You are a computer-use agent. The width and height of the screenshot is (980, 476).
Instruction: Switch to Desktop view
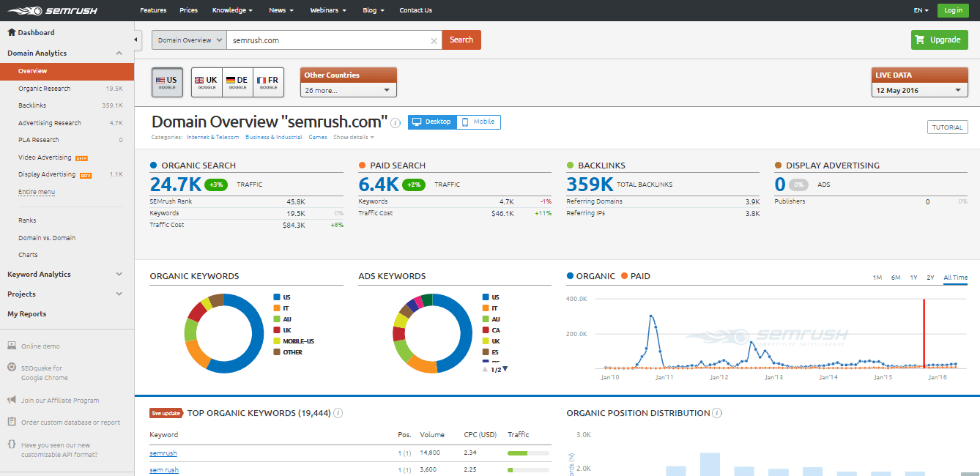tap(432, 122)
